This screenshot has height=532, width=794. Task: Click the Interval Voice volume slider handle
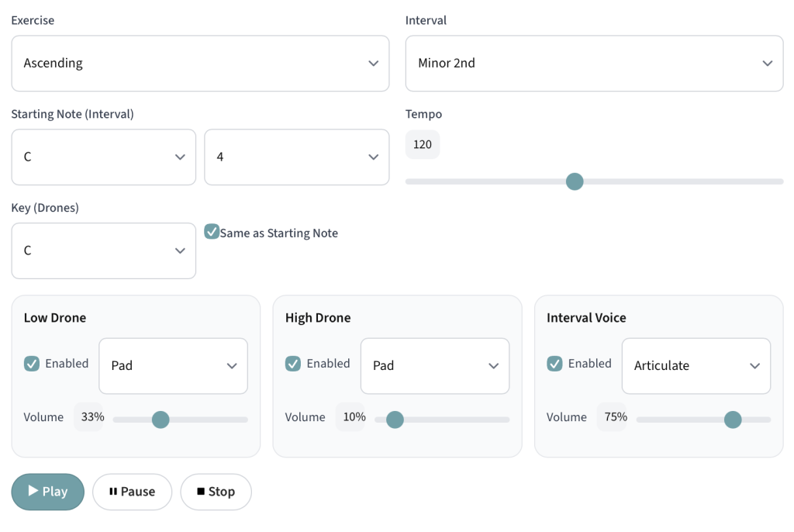pos(733,420)
